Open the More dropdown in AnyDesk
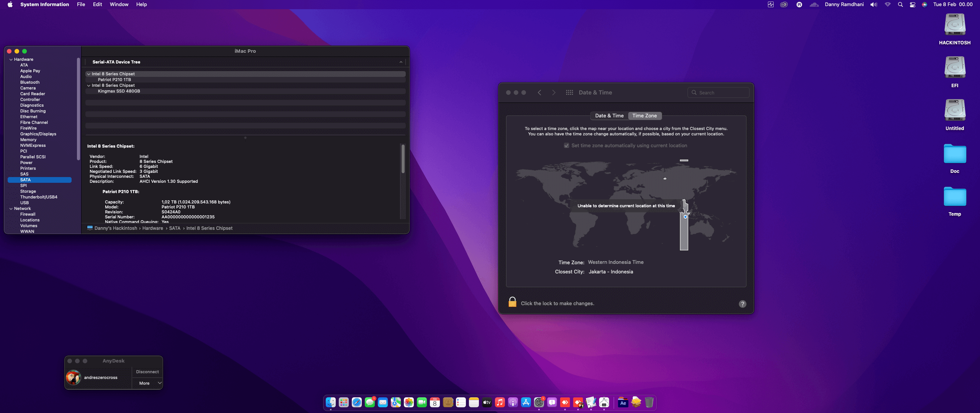This screenshot has height=413, width=980. click(147, 383)
